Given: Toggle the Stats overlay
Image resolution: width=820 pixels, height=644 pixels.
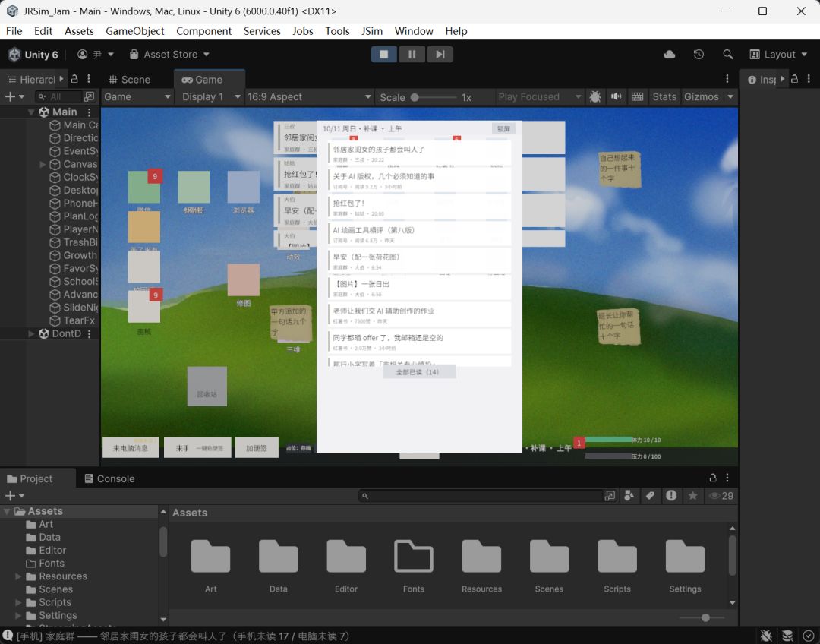Looking at the screenshot, I should [x=664, y=96].
